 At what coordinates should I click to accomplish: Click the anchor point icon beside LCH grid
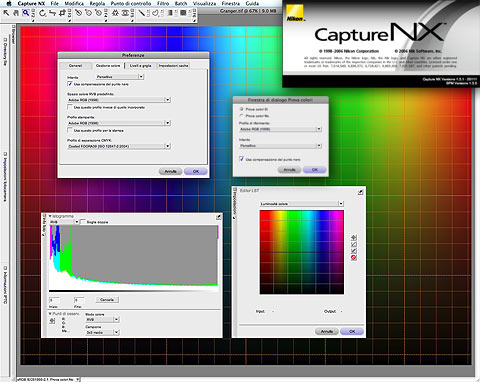(x=354, y=238)
